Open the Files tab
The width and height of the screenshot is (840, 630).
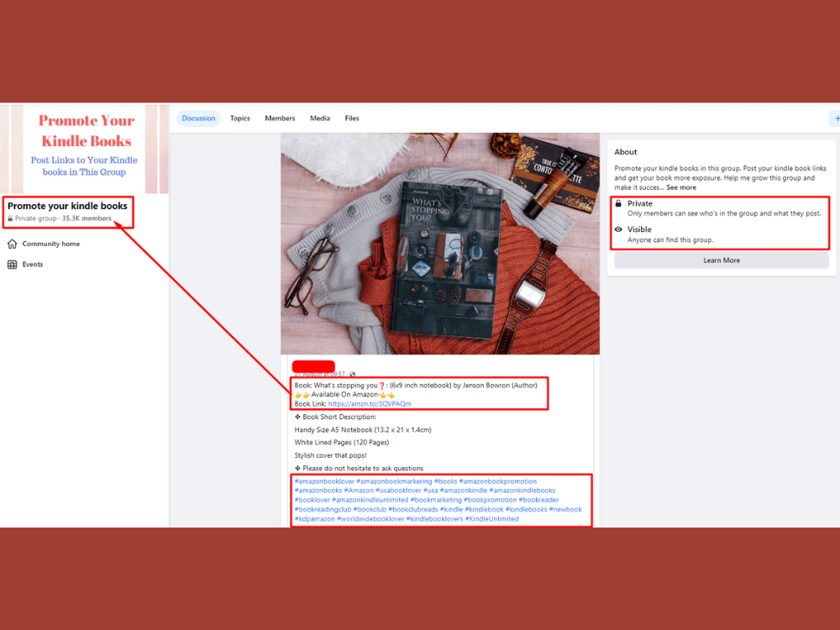pos(352,118)
